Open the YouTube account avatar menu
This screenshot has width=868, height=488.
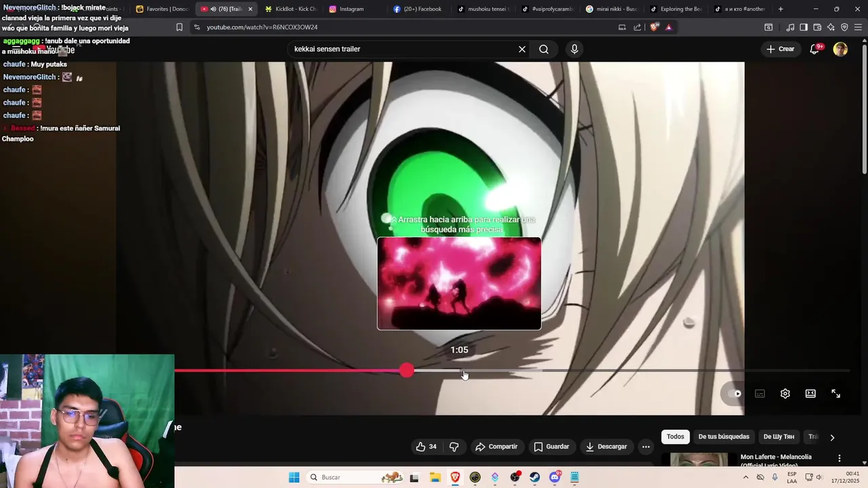(840, 49)
